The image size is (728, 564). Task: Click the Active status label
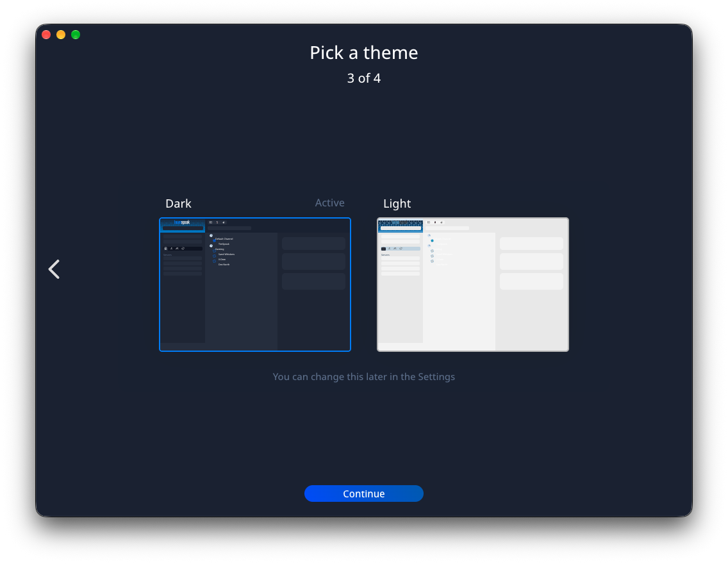click(329, 203)
